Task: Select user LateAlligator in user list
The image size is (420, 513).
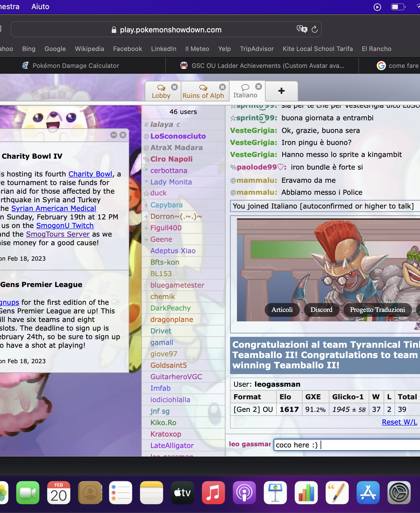Action: tap(183, 445)
